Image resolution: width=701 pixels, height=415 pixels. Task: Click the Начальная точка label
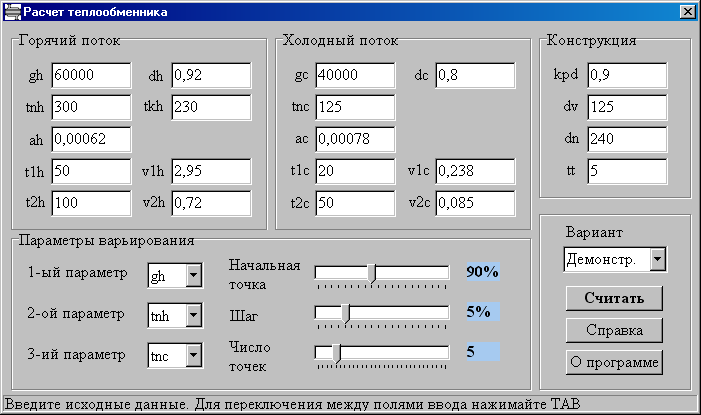pyautogui.click(x=264, y=275)
